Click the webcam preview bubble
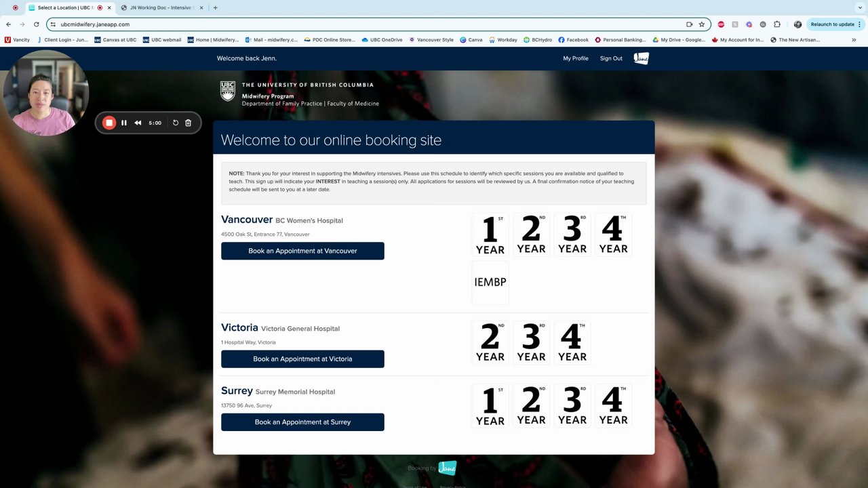This screenshot has width=868, height=488. pyautogui.click(x=45, y=94)
